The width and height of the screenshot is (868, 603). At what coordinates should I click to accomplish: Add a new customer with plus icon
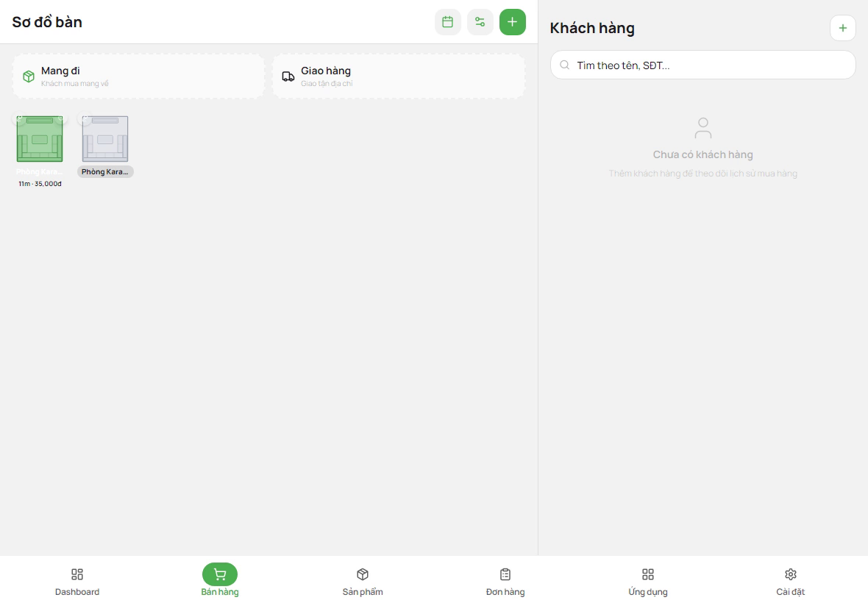coord(842,28)
